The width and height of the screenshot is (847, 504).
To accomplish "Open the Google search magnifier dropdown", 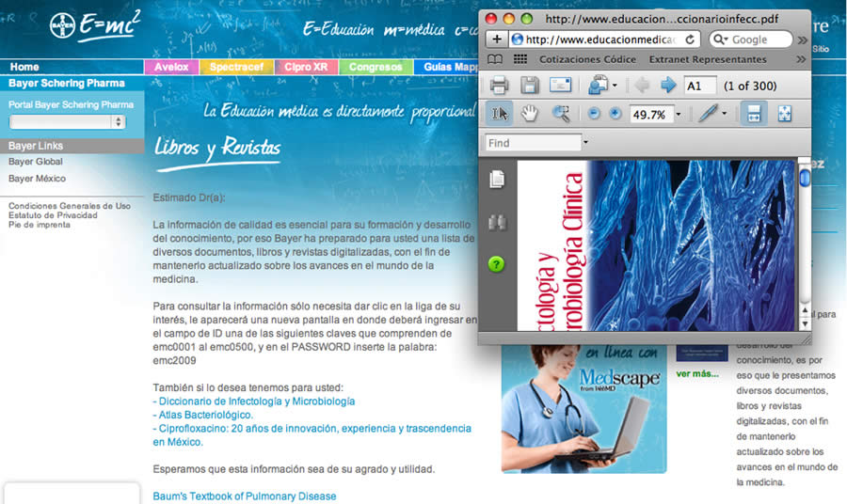I will coord(720,39).
